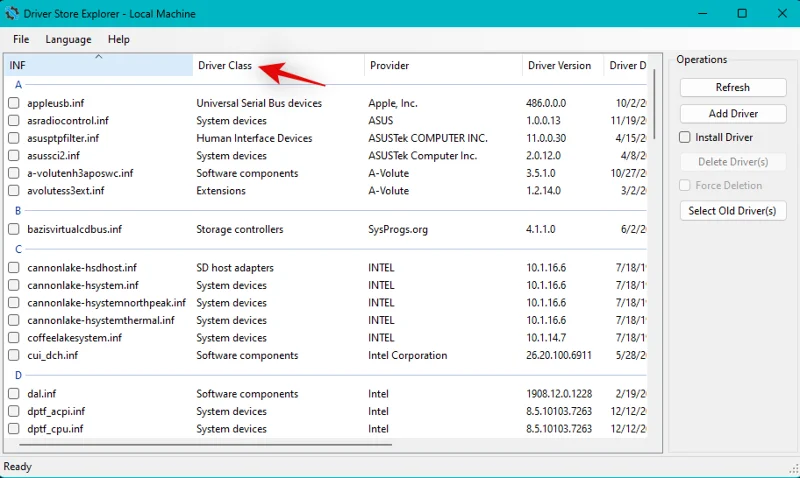Collapse the group C header
The image size is (800, 478).
pos(18,249)
